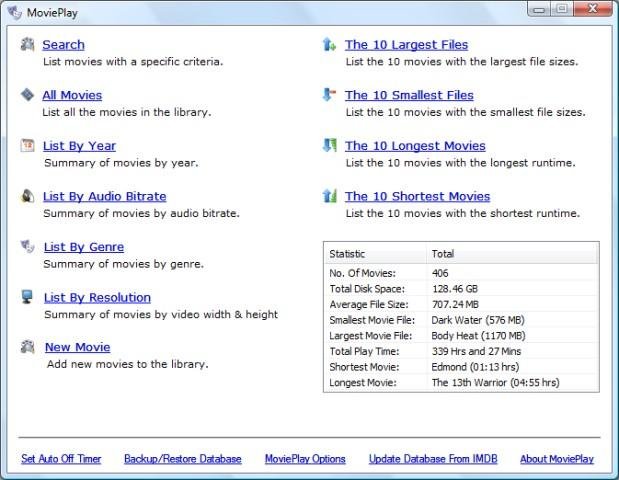This screenshot has height=480, width=619.
Task: Click the 10 Largest Files arrow icon
Action: click(x=329, y=44)
